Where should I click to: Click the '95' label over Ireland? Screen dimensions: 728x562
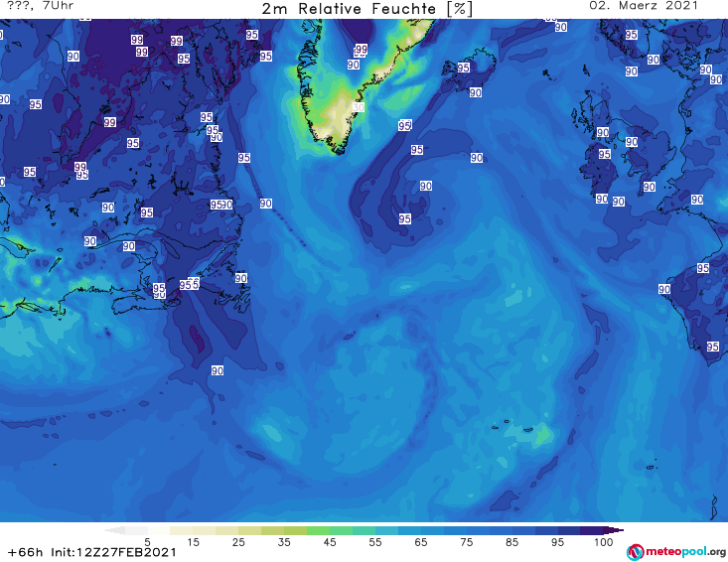604,154
